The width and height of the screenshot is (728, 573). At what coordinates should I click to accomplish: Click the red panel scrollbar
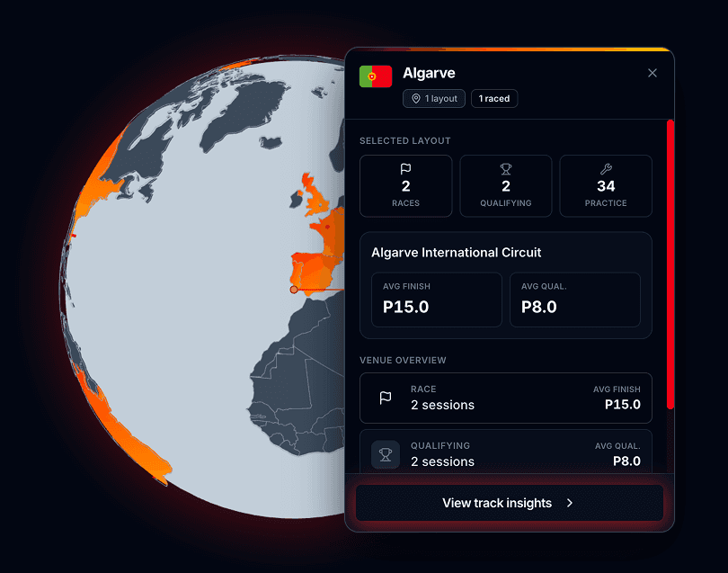coord(670,264)
